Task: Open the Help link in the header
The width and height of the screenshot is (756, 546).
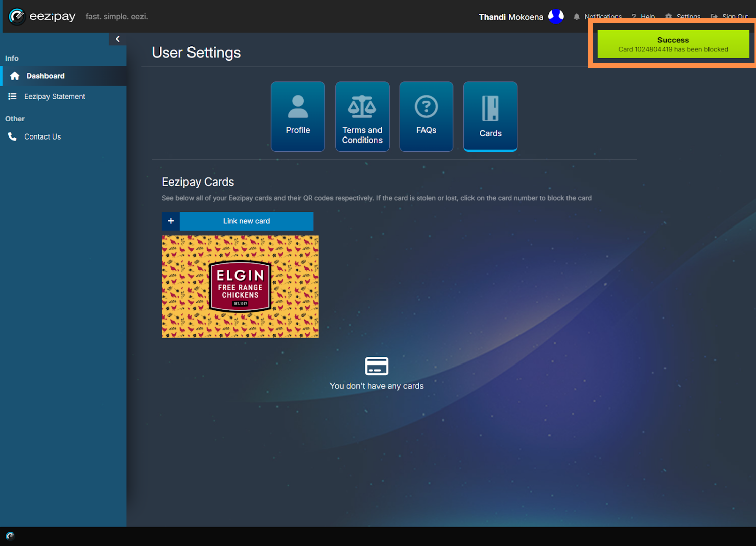Action: tap(643, 17)
